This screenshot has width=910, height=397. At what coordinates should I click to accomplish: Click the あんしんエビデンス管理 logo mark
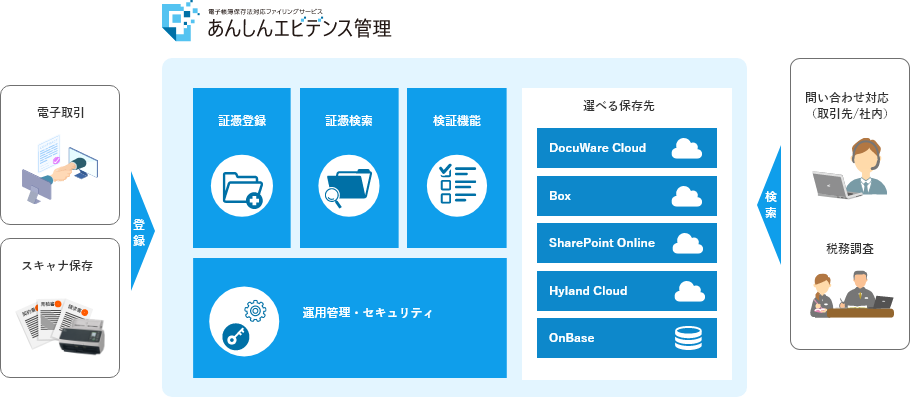click(x=181, y=21)
